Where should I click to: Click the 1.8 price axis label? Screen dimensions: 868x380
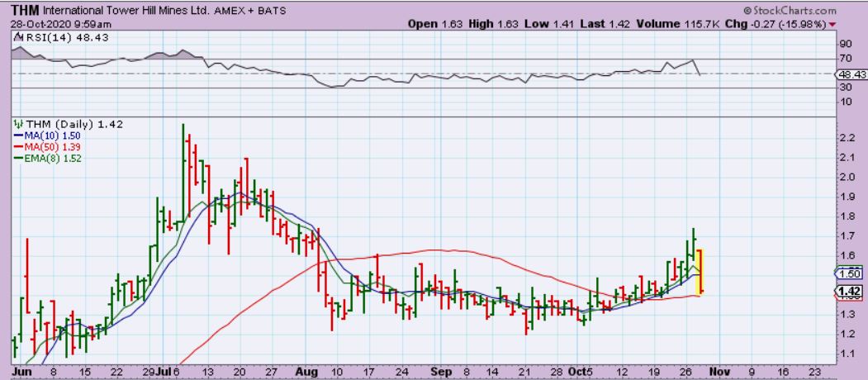(x=847, y=216)
